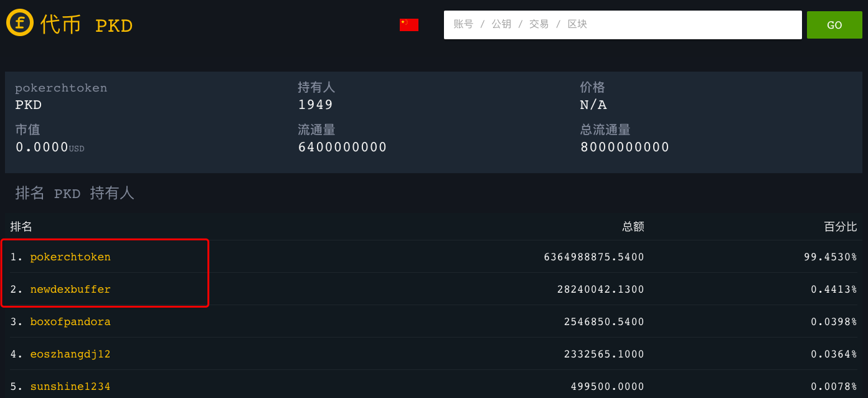Viewport: 868px width, 398px height.
Task: Click the 排名 PKD 持有人 section heading
Action: [75, 193]
